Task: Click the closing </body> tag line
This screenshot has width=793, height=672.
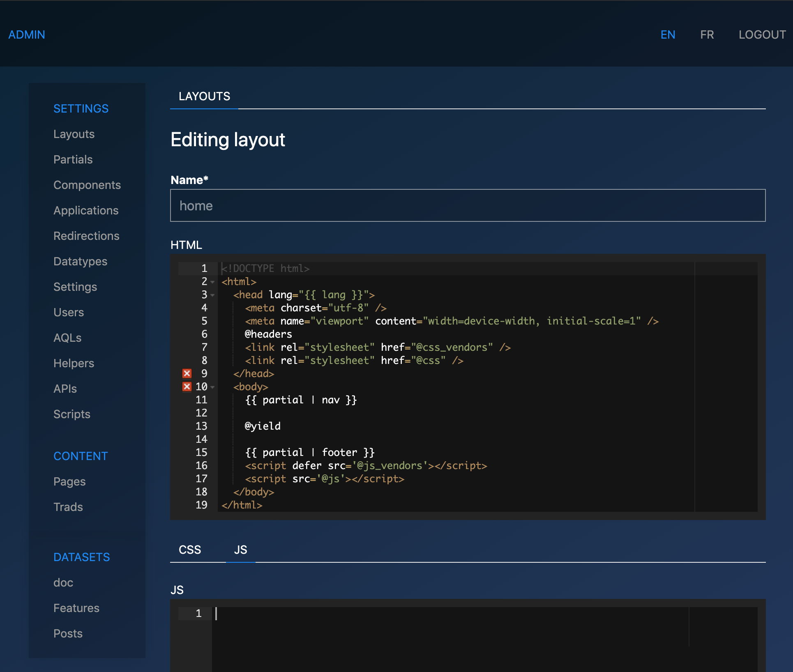Action: pyautogui.click(x=254, y=492)
